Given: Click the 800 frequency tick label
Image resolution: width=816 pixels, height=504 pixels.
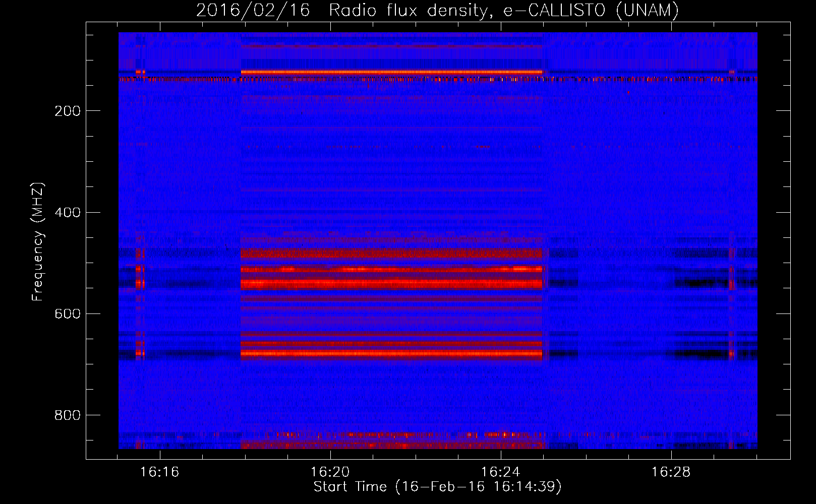Looking at the screenshot, I should pos(67,415).
